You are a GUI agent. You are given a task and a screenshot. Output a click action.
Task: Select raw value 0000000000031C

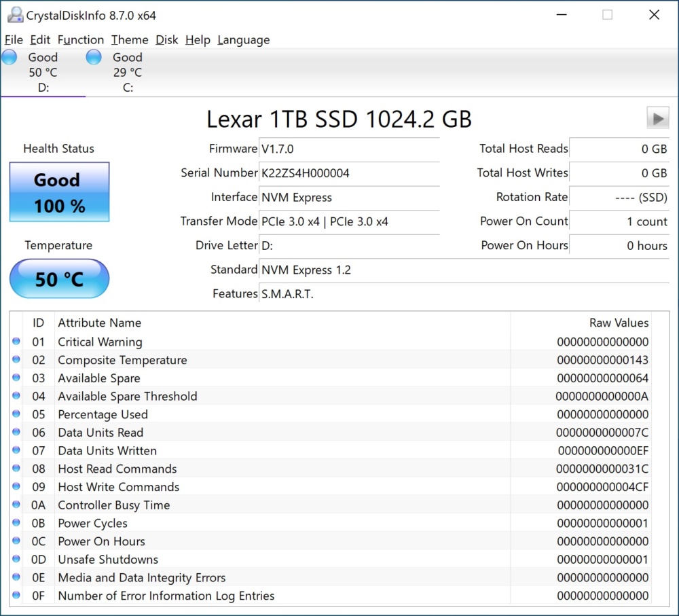[602, 469]
